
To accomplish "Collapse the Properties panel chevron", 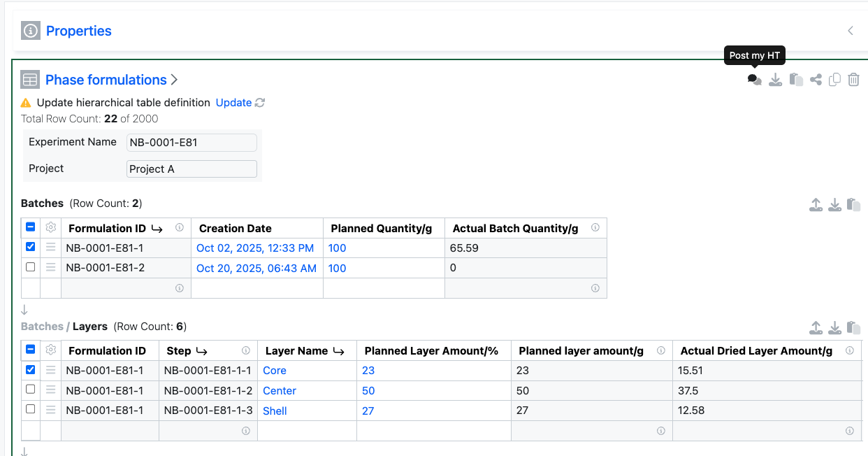I will point(851,31).
